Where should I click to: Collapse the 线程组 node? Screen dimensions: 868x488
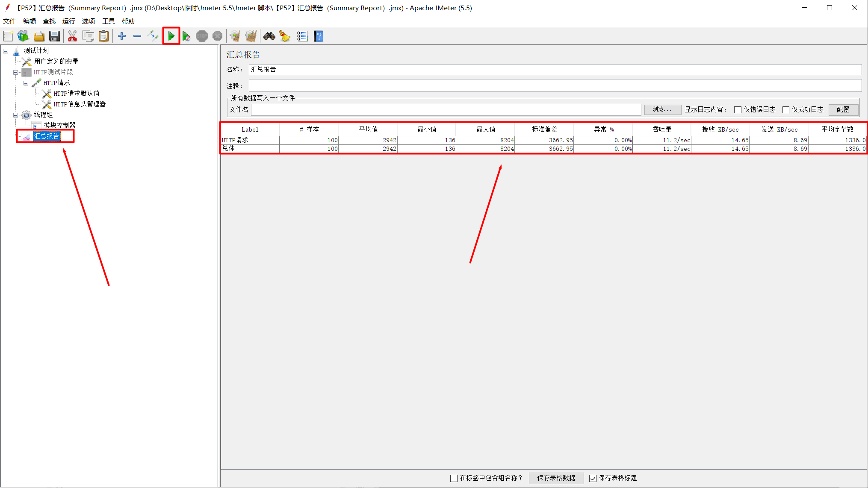(16, 115)
